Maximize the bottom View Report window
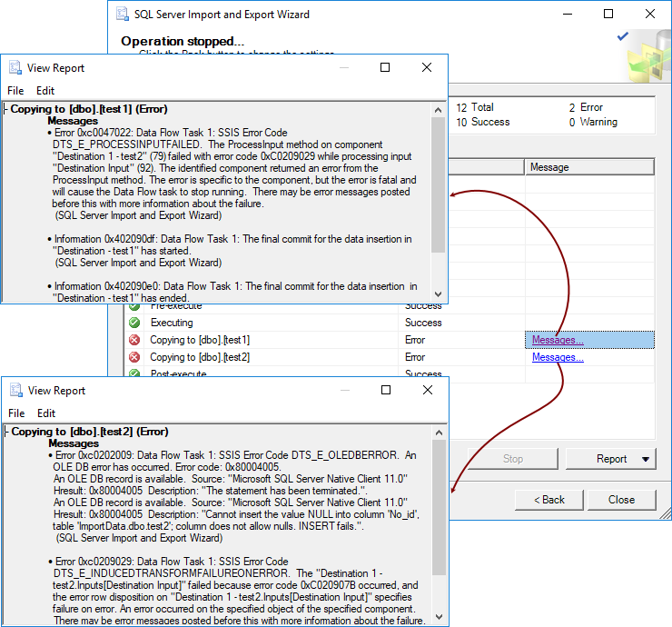 click(386, 390)
